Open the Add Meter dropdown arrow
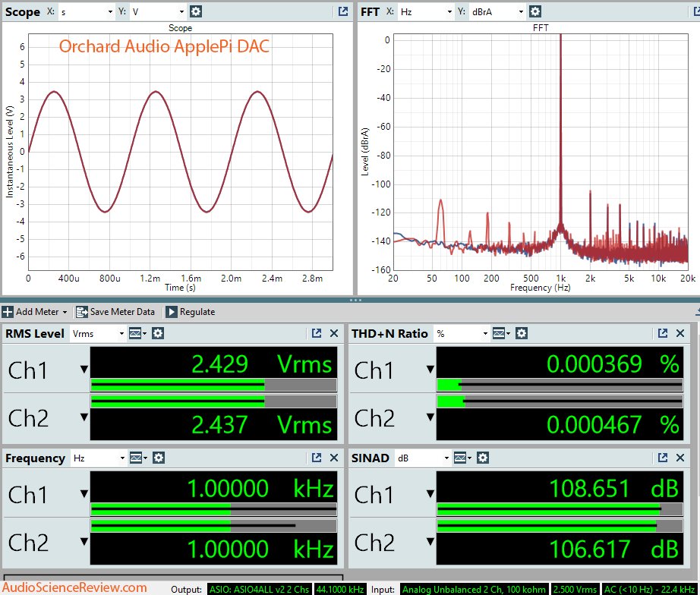 pos(65,312)
